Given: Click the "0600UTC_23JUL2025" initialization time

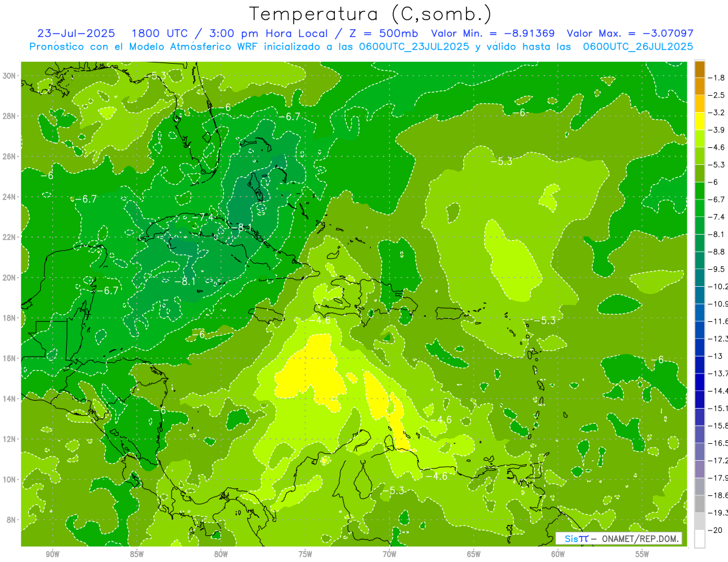Looking at the screenshot, I should point(414,46).
